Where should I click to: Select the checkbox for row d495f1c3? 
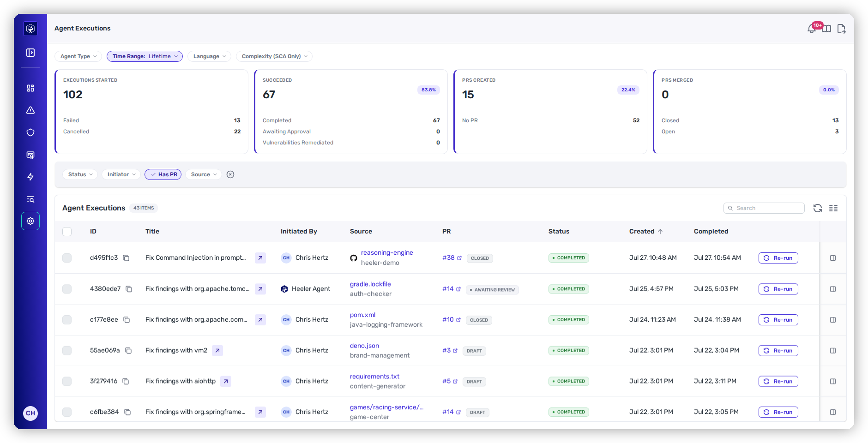click(x=67, y=258)
